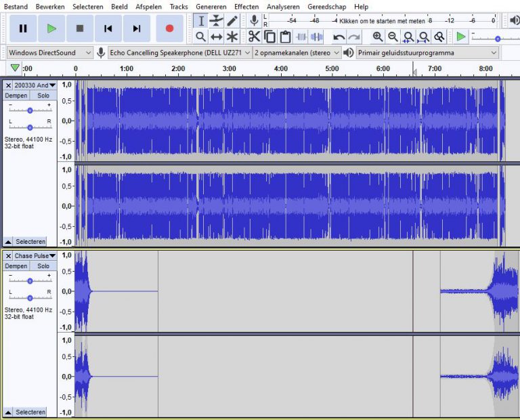520x420 pixels.
Task: Open the Chase Pulse track dropdown menu
Action: pyautogui.click(x=35, y=256)
